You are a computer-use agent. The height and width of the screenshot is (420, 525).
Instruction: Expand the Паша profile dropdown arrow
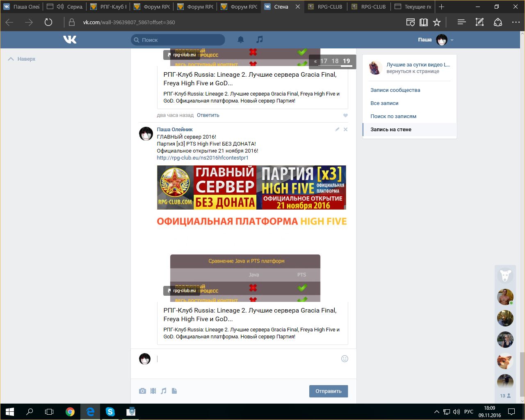click(x=452, y=40)
